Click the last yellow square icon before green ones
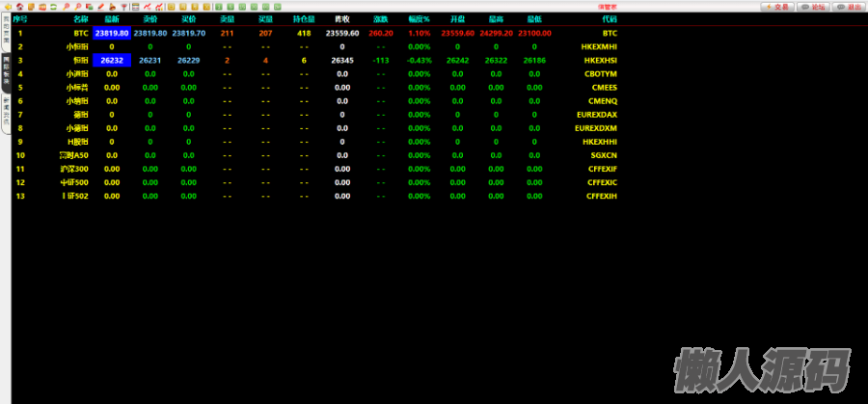The image size is (868, 404). pyautogui.click(x=206, y=7)
